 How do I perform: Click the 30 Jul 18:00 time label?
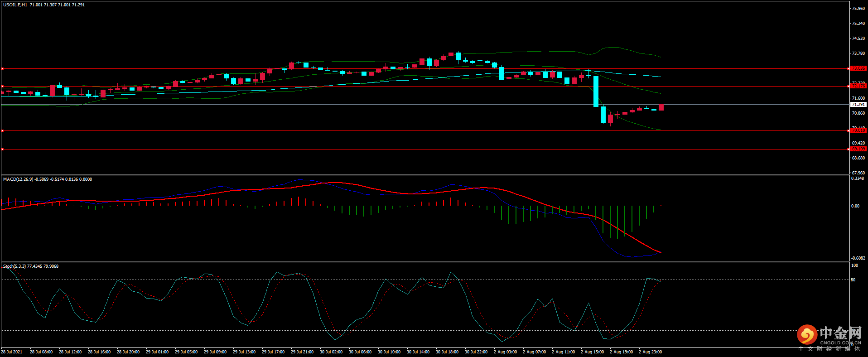tap(447, 352)
